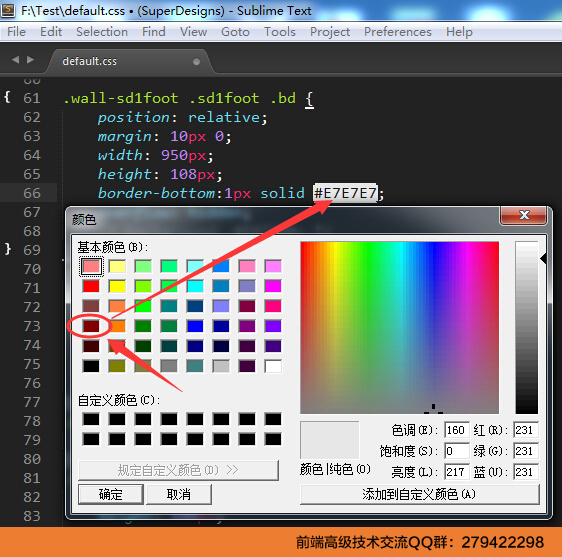This screenshot has height=557, width=562.
Task: Select the dark red circled basic color
Action: [x=91, y=326]
